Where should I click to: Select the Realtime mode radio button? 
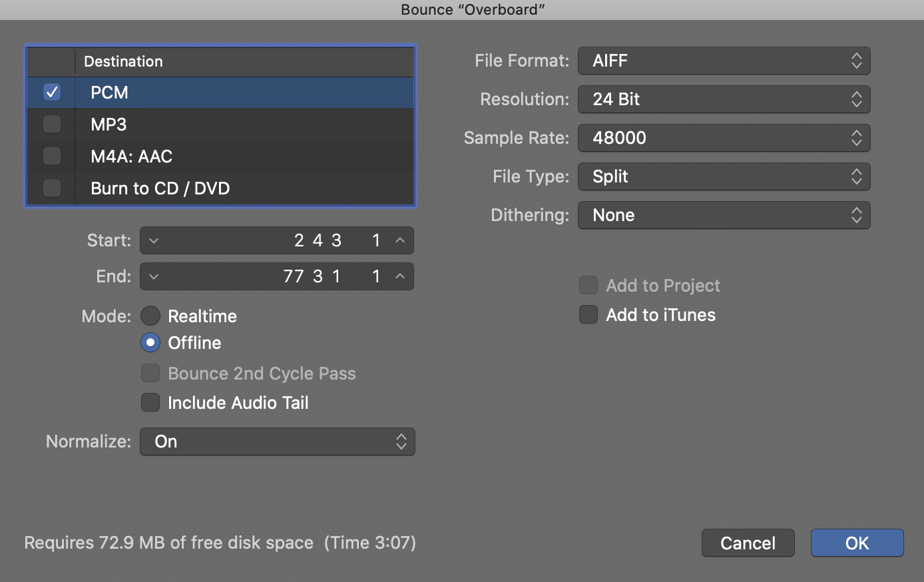(150, 316)
